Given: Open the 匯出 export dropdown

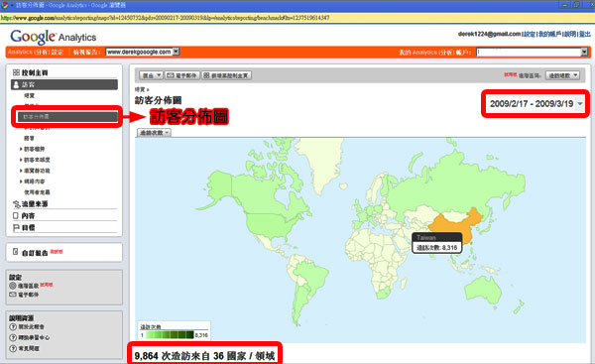Looking at the screenshot, I should tap(151, 75).
